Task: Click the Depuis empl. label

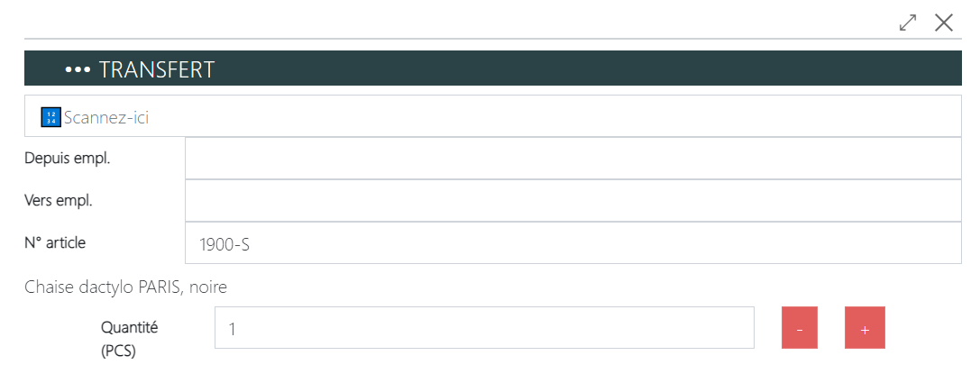Action: 61,159
